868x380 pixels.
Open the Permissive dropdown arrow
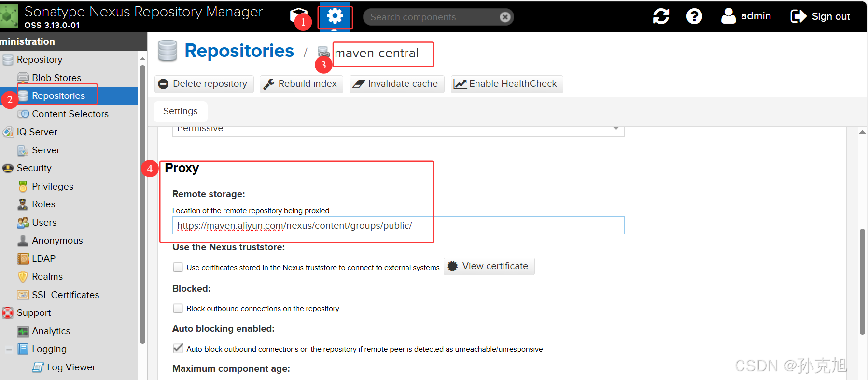(x=616, y=128)
